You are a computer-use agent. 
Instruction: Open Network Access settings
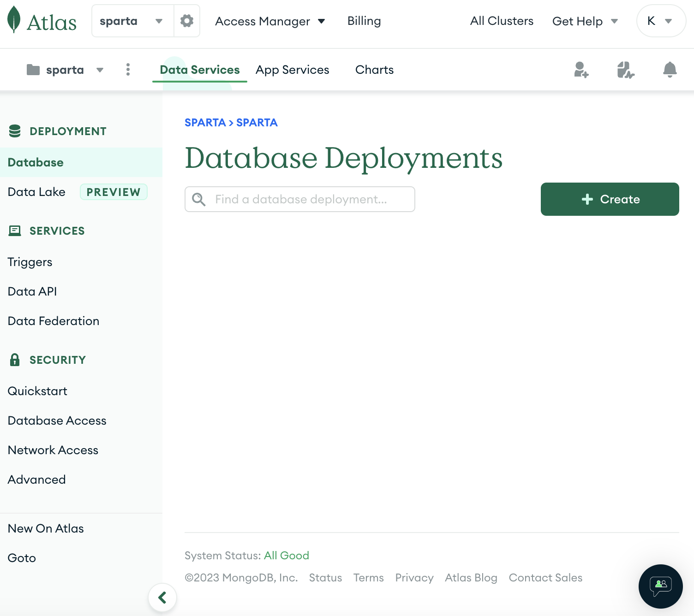click(53, 450)
